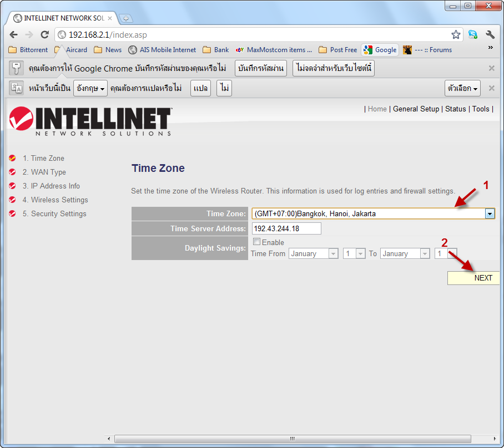
Task: Open the อังกฤษ language dropdown
Action: click(x=90, y=88)
